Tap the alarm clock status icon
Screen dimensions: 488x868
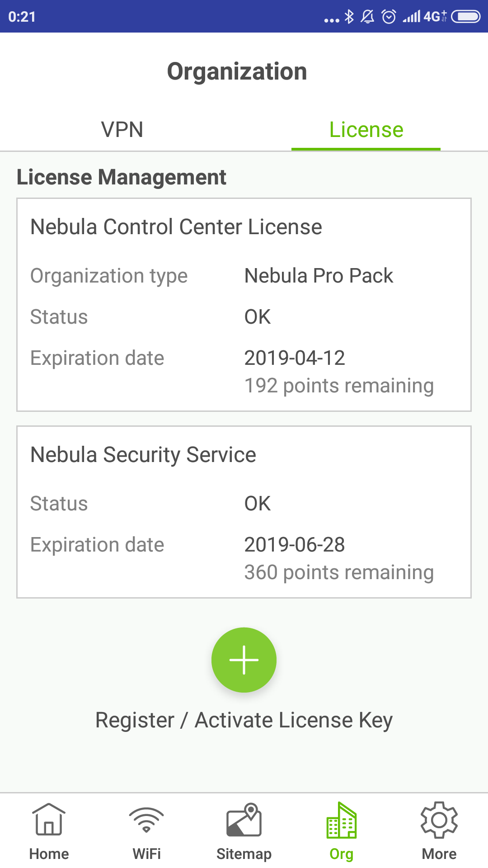(x=389, y=17)
